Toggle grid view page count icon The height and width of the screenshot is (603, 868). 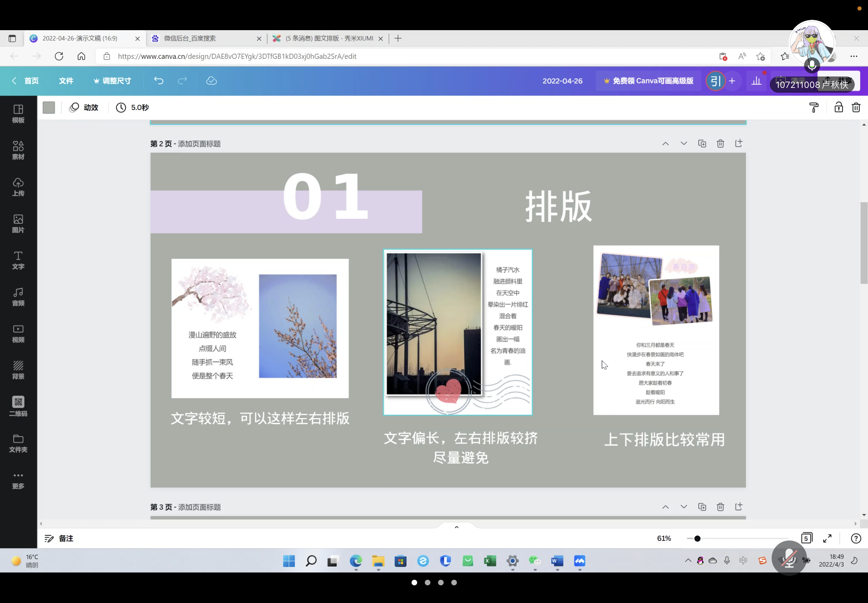[x=806, y=538]
